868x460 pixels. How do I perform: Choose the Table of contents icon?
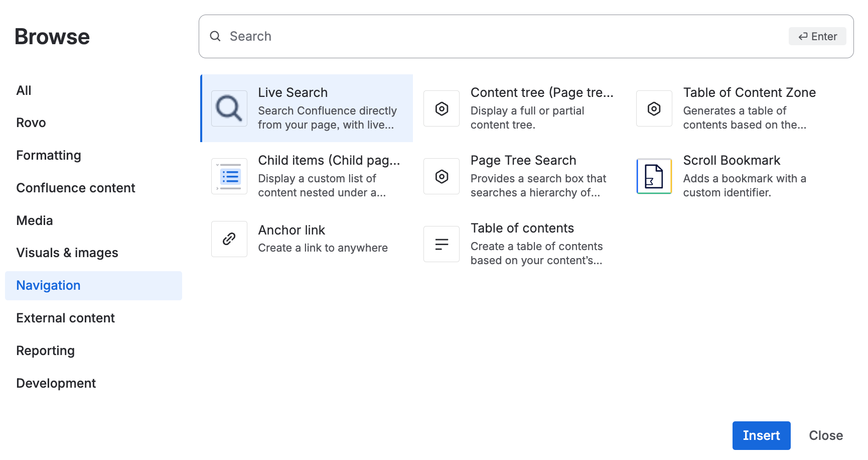(442, 244)
